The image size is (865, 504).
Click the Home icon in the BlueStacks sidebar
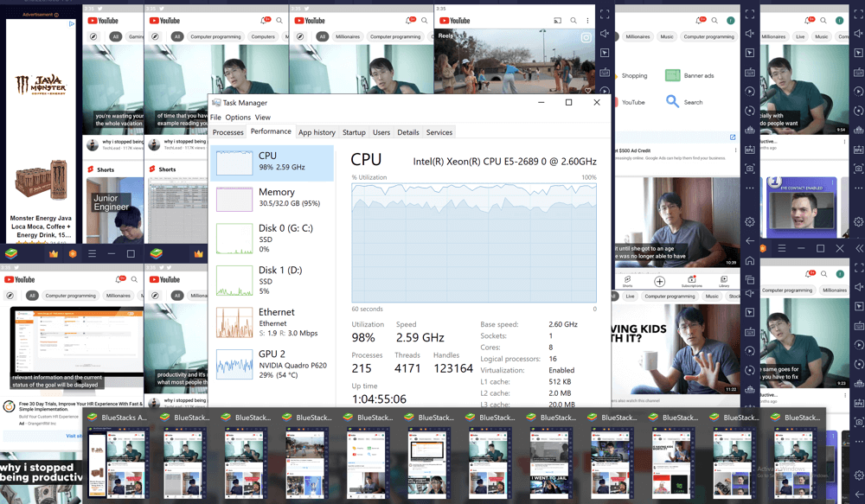tap(750, 260)
